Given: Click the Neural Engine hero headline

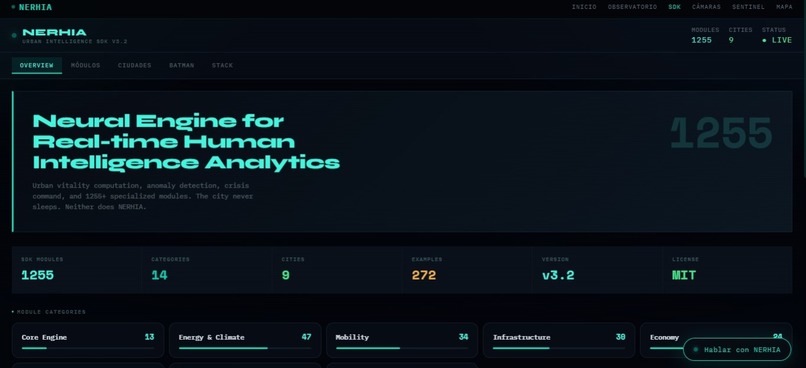Looking at the screenshot, I should (186, 142).
